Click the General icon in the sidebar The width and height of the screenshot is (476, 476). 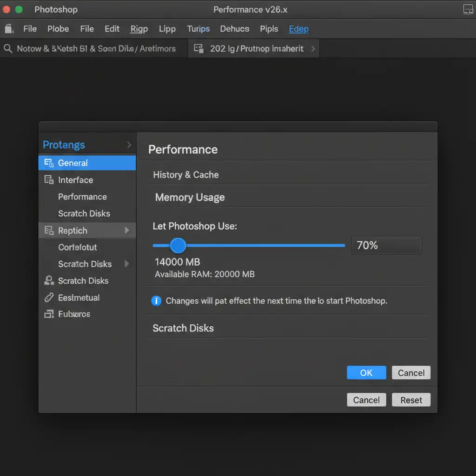(48, 163)
